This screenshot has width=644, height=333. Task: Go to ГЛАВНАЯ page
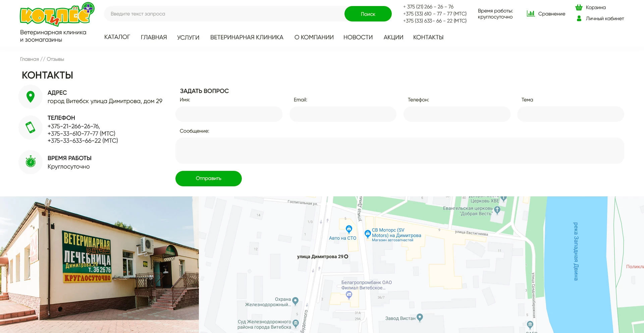coord(154,37)
